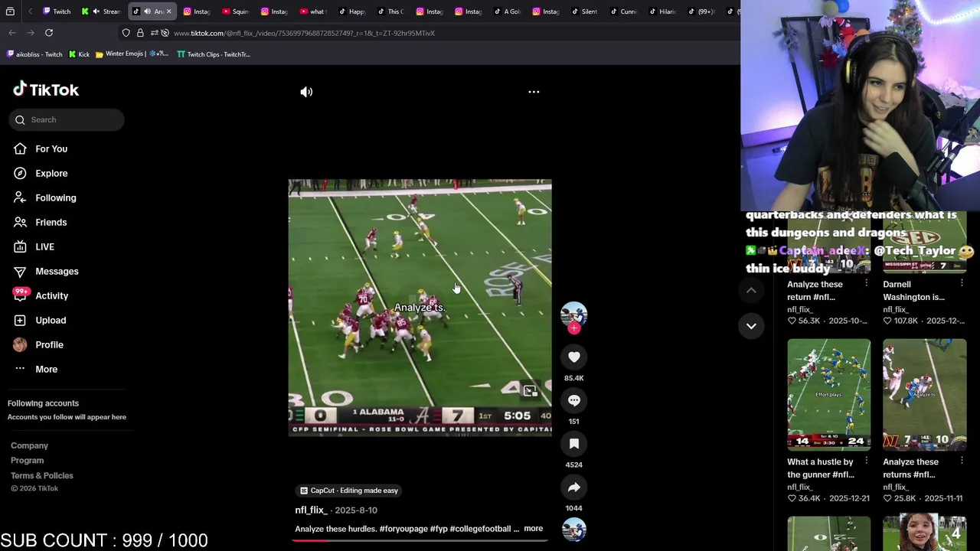This screenshot has height=551, width=980.
Task: Expand the Program footer section
Action: (27, 461)
